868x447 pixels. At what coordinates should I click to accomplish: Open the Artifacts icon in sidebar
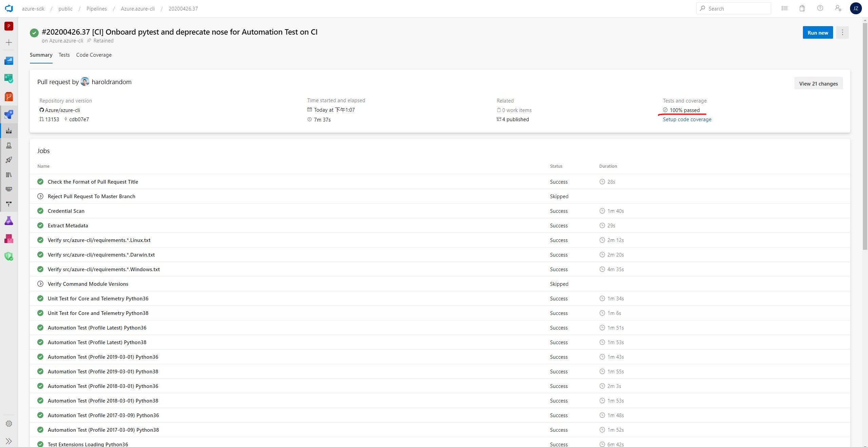tap(9, 239)
